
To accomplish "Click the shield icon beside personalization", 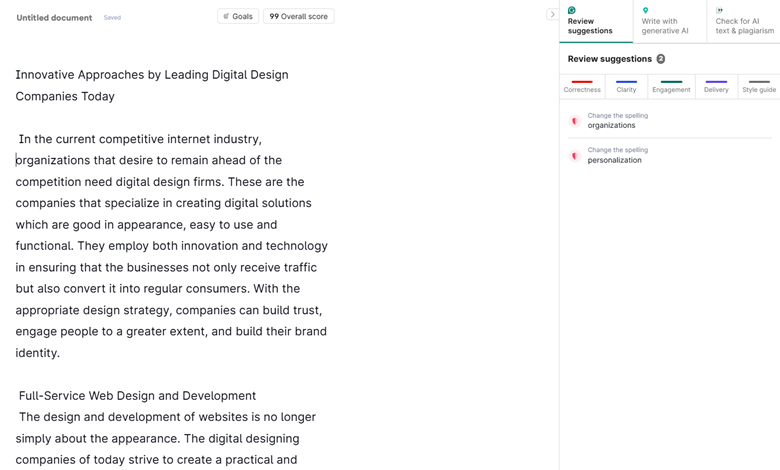I will [575, 156].
